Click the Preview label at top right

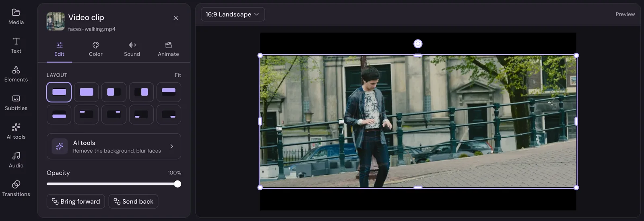[x=625, y=14]
